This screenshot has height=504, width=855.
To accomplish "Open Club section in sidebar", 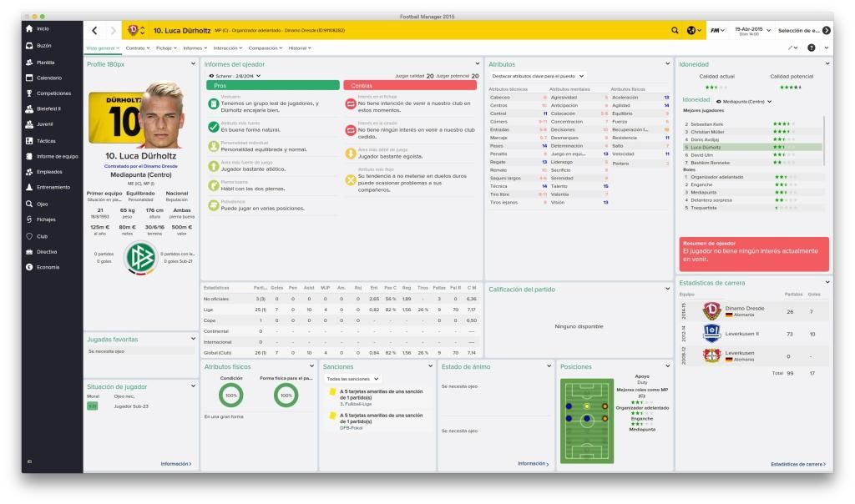I will coord(42,236).
